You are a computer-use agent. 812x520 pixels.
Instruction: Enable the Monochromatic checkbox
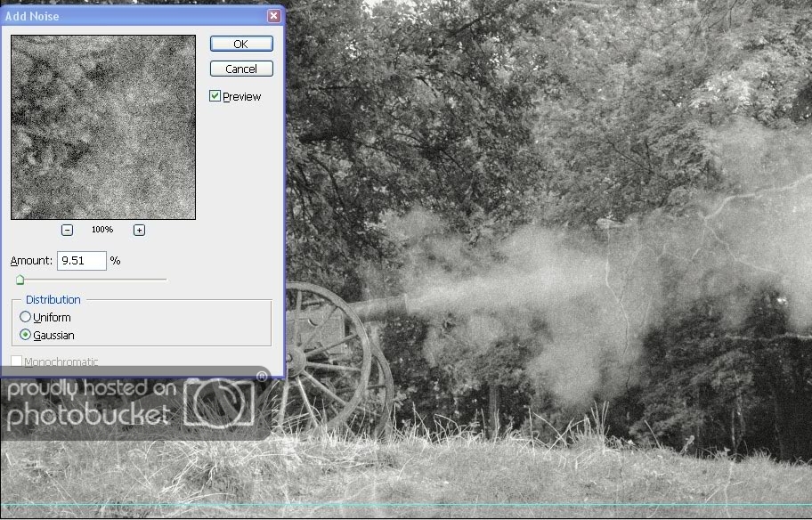16,362
